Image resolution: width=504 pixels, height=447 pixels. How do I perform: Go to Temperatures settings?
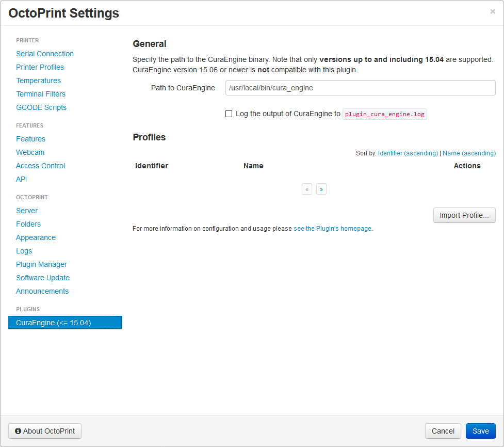pyautogui.click(x=38, y=81)
